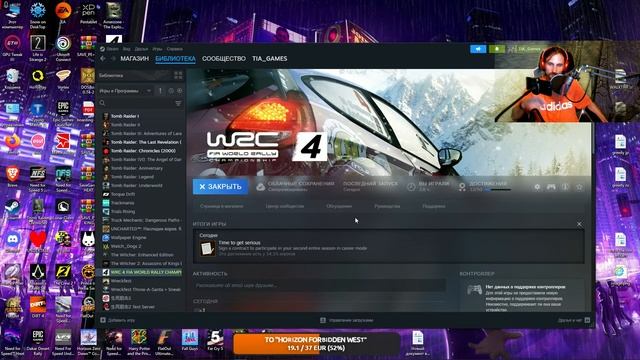Screen dimensions: 640x360
Task: Open the Справка menu
Action: (x=174, y=49)
